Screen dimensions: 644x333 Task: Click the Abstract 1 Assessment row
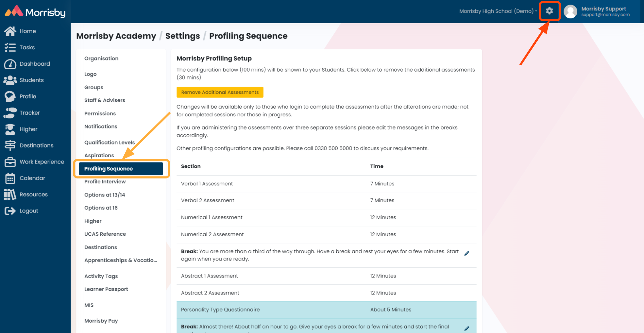(x=327, y=276)
